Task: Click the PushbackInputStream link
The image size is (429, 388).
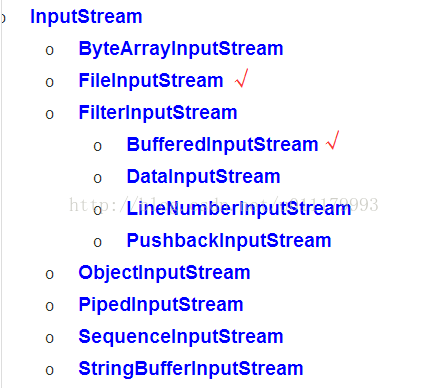Action: [x=229, y=241]
